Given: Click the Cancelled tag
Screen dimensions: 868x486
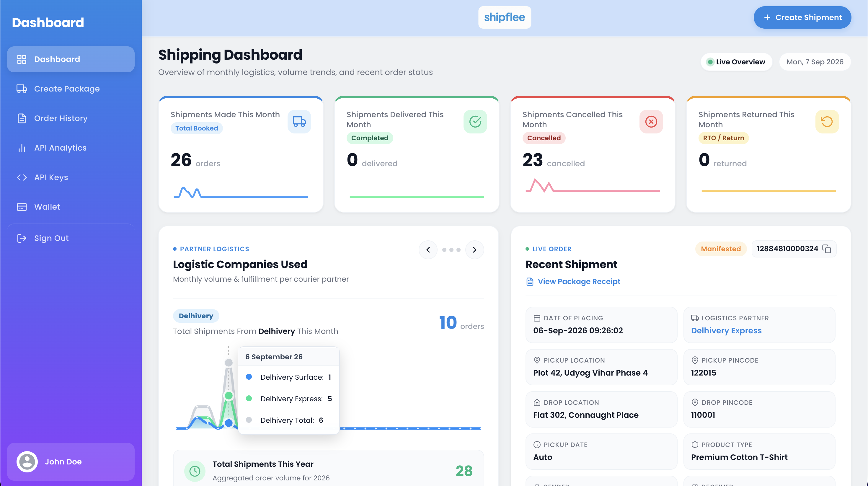Looking at the screenshot, I should click(544, 138).
